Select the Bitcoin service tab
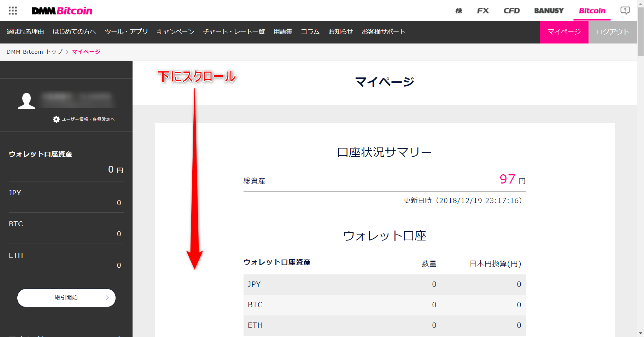 (x=592, y=11)
